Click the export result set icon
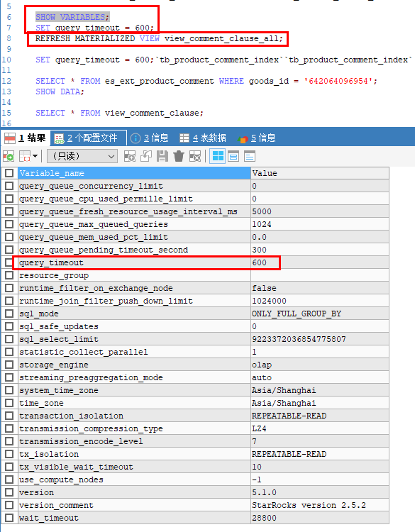The width and height of the screenshot is (415, 532). pos(8,157)
